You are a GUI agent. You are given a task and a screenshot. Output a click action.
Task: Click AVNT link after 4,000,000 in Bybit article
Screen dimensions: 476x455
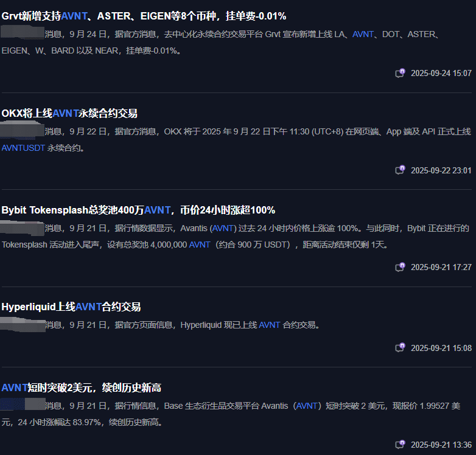click(x=200, y=245)
